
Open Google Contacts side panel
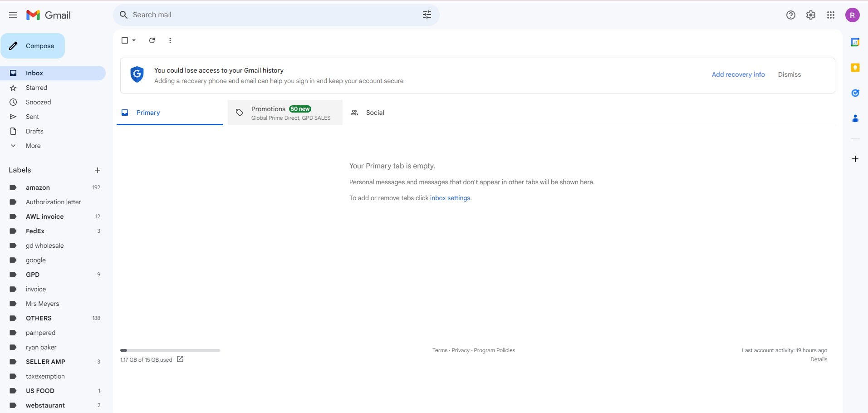coord(855,118)
